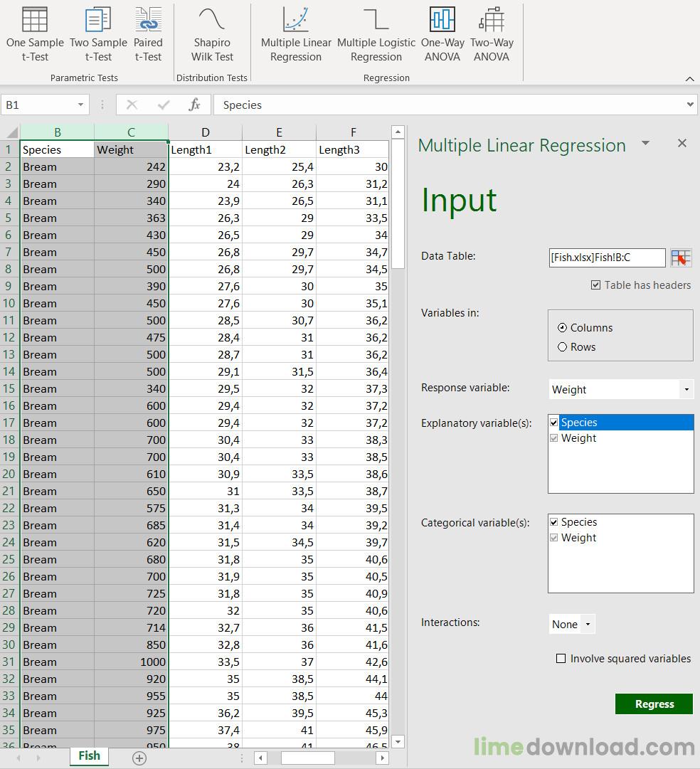Open the Two-Way ANOVA tool
The height and width of the screenshot is (769, 700).
[492, 34]
